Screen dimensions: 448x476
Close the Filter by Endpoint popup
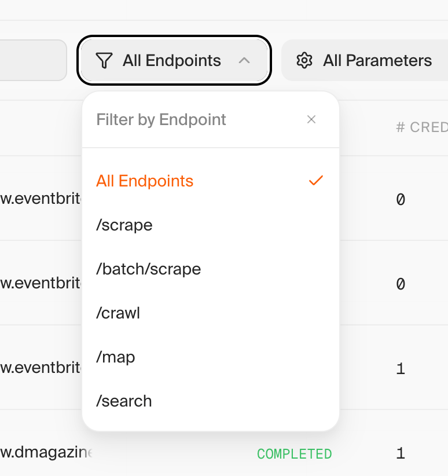click(311, 120)
